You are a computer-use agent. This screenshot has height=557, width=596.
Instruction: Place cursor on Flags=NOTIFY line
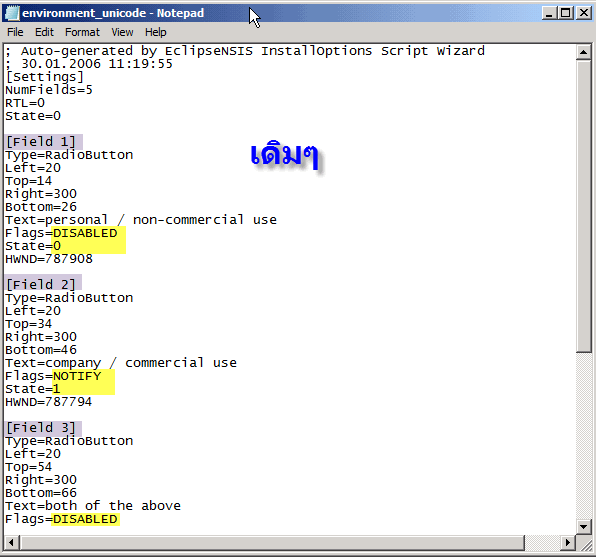coord(53,376)
